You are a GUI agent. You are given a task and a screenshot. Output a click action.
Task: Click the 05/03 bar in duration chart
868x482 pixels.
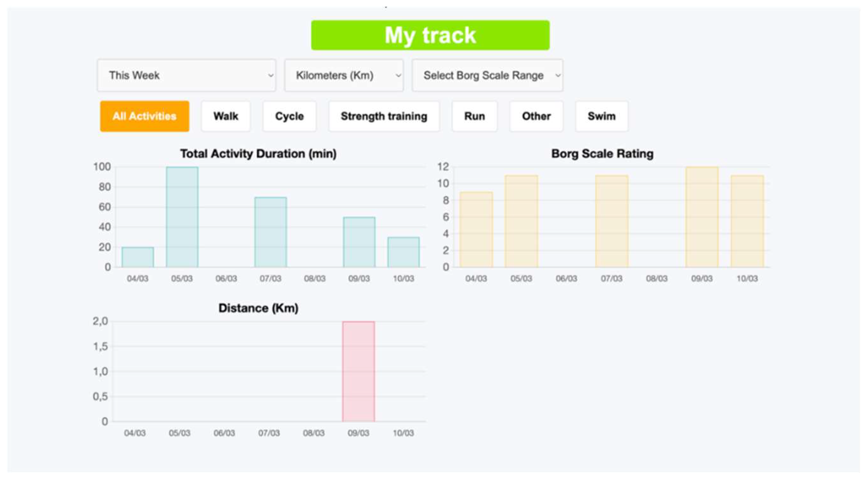(x=182, y=217)
